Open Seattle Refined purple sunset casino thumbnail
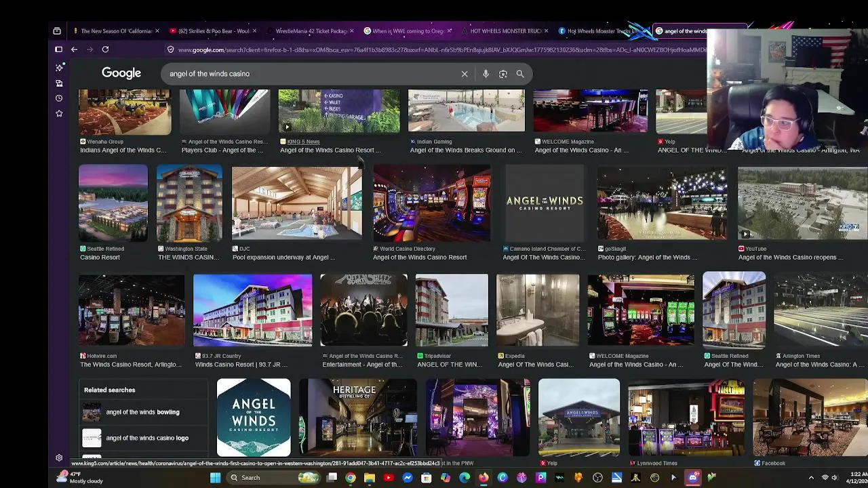The image size is (868, 488). (x=113, y=203)
